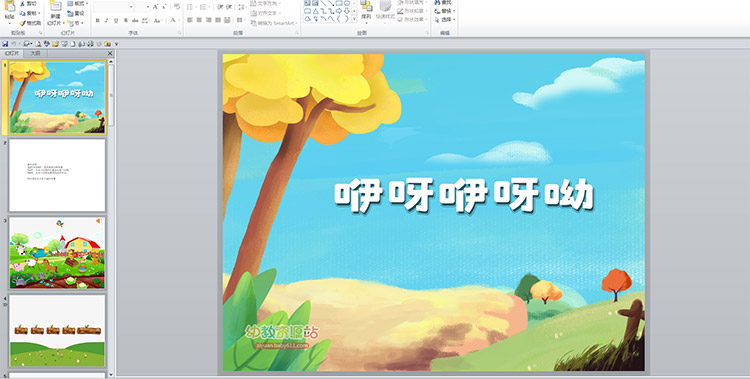
Task: Switch to the Outline tab in slide pane
Action: 36,54
